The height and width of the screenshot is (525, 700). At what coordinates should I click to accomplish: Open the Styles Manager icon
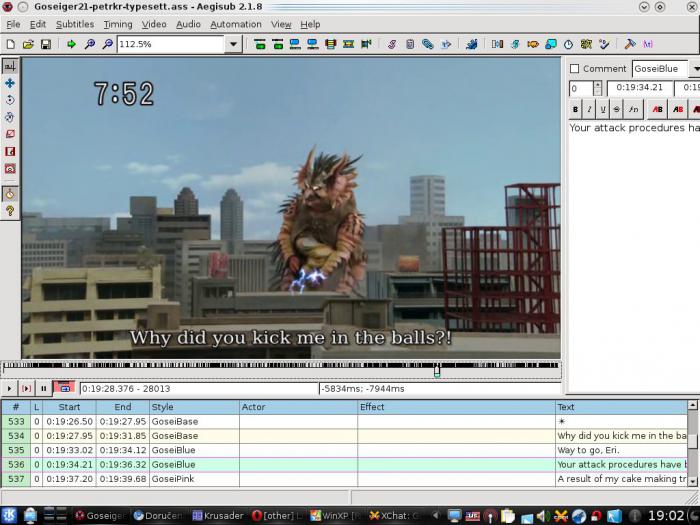tap(392, 44)
